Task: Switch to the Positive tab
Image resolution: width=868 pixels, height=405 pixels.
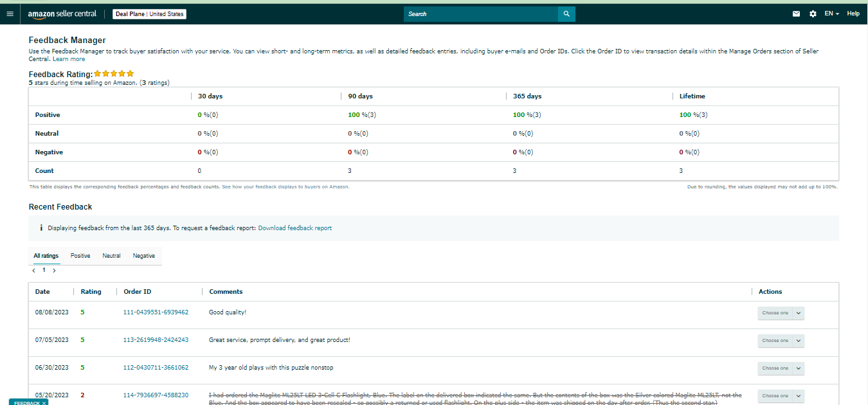Action: [80, 256]
